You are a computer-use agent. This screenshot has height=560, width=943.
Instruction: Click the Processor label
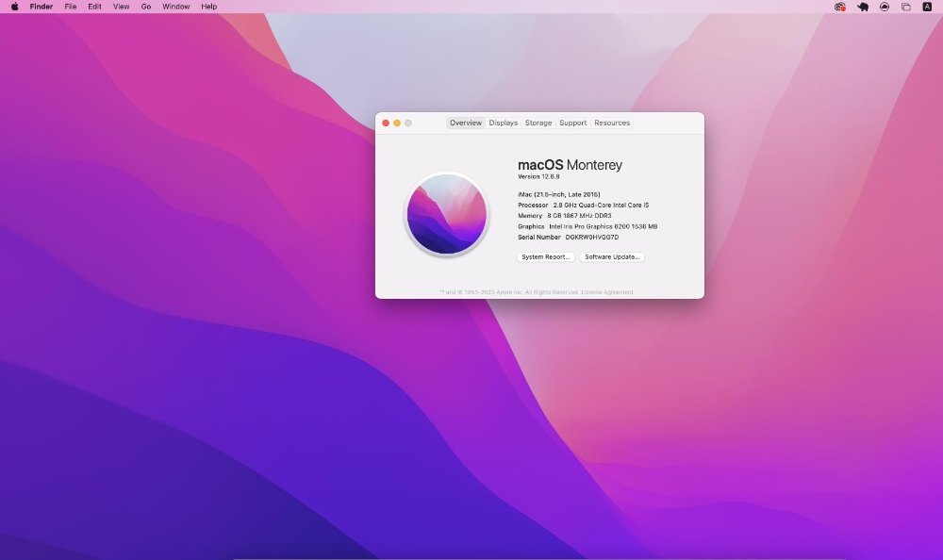pyautogui.click(x=533, y=206)
